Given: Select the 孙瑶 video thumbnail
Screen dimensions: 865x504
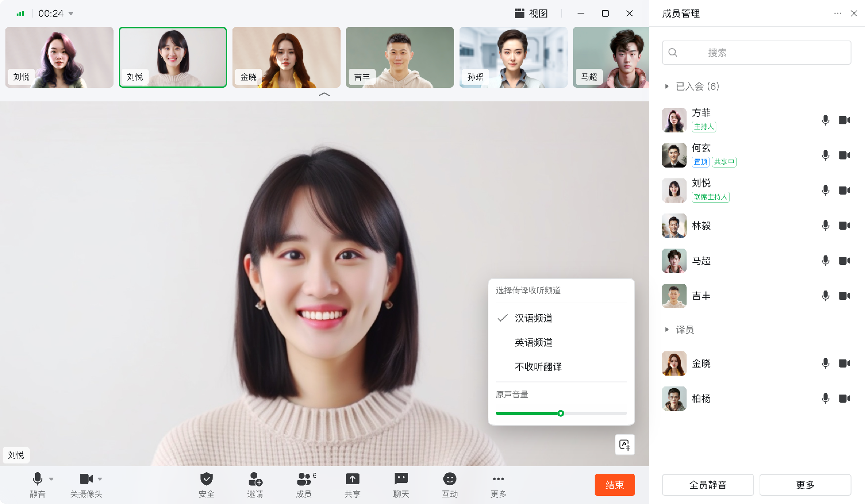Looking at the screenshot, I should coord(514,57).
